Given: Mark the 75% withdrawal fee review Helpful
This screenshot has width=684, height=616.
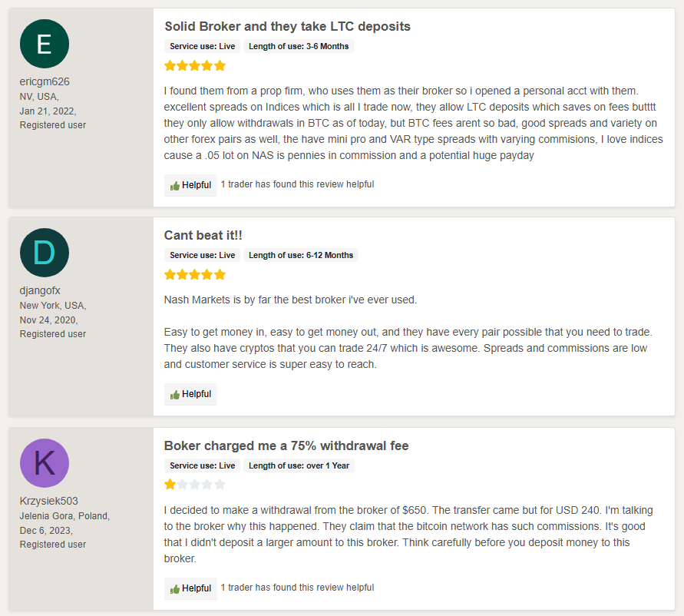Looking at the screenshot, I should coord(190,588).
